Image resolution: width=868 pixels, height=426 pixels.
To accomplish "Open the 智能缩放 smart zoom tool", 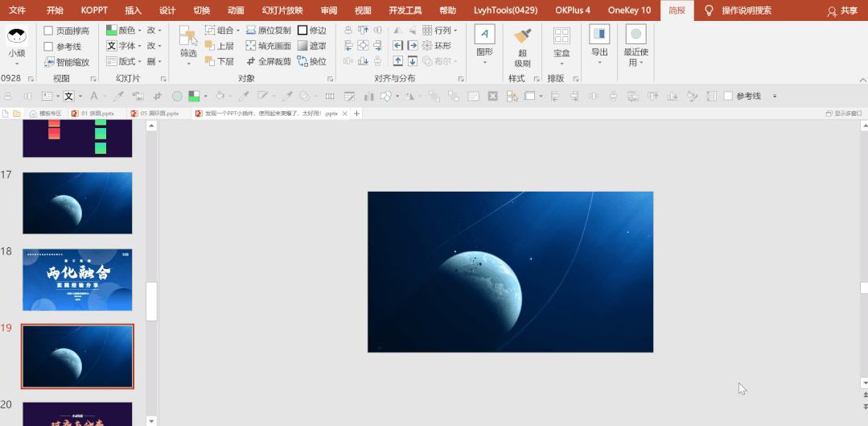I will (67, 62).
